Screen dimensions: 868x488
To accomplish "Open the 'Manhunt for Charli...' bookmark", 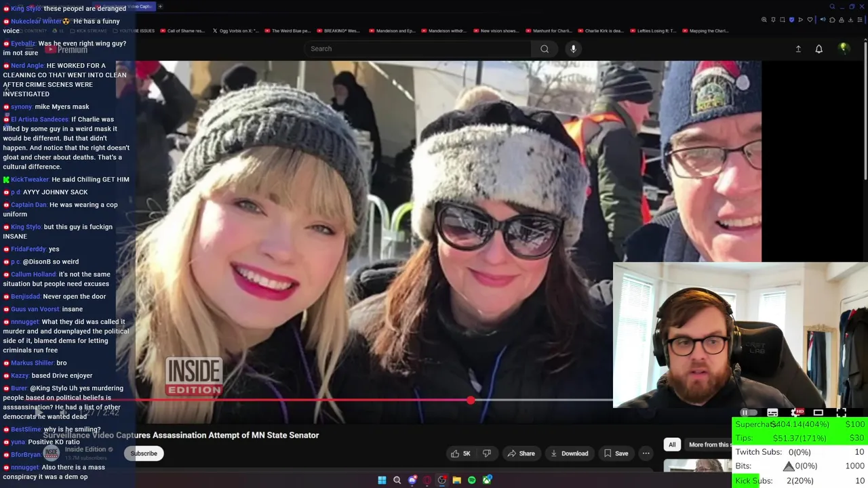I will (548, 30).
